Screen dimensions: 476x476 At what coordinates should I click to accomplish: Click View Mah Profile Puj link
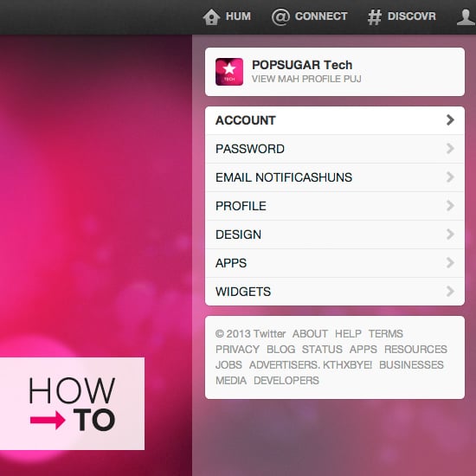coord(306,79)
